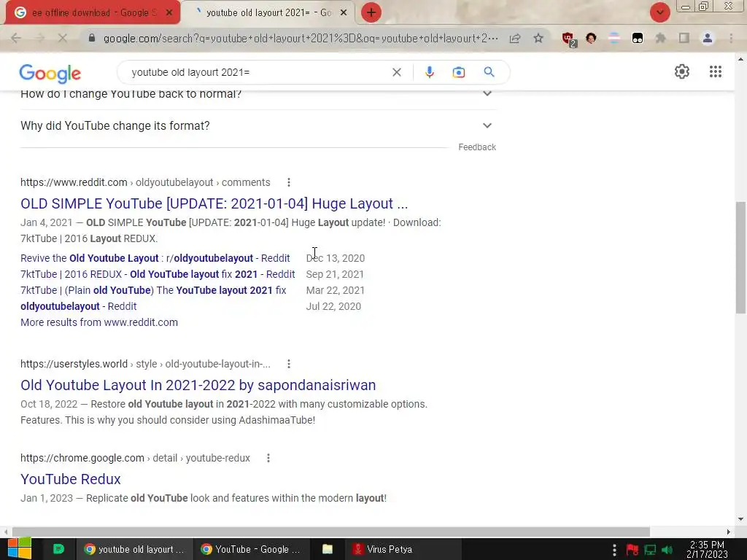
Task: Open the Chrome profile avatar
Action: point(708,38)
